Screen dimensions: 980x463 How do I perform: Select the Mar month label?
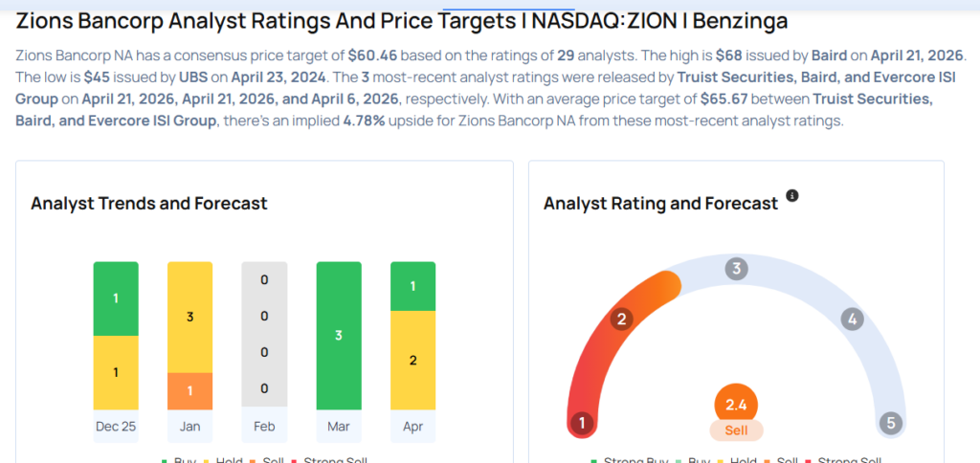click(339, 426)
